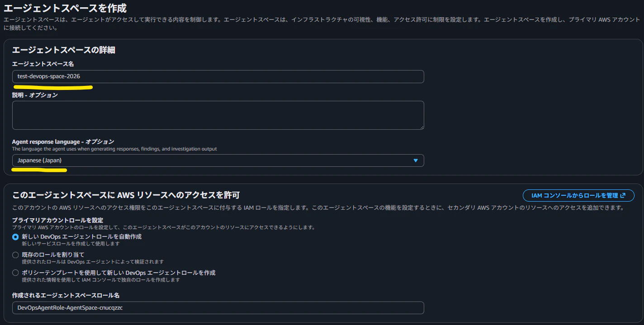
Task: Select 既存のロールを割り当て radio option
Action: 15,255
